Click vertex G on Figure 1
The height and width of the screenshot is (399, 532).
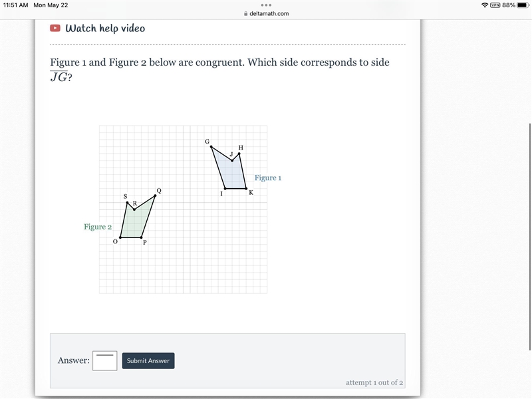click(x=211, y=147)
